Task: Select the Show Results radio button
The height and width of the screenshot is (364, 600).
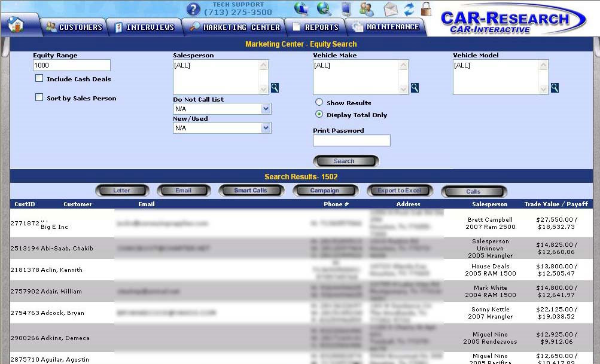Action: tap(319, 102)
